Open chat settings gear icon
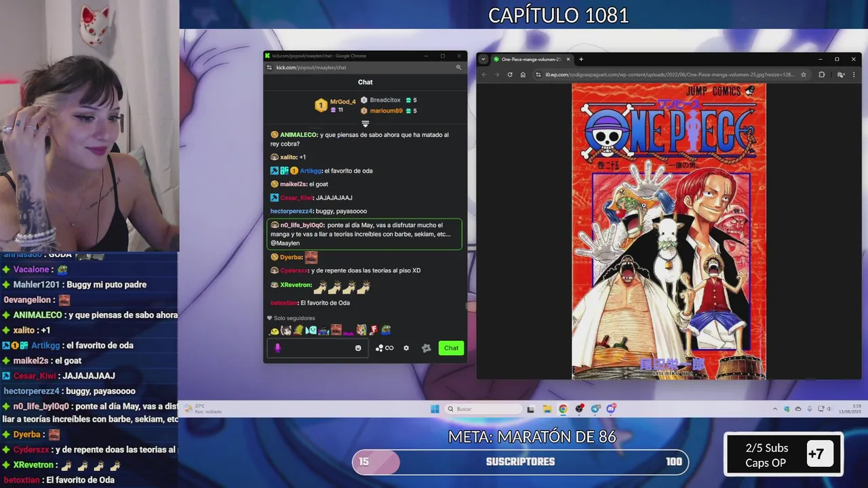This screenshot has width=868, height=488. [406, 348]
